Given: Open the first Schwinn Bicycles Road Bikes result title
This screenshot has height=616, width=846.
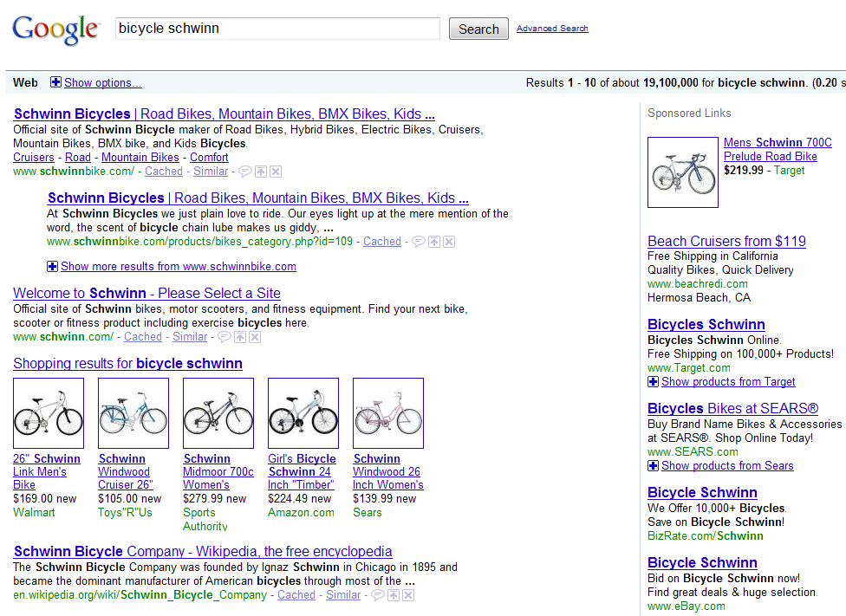Looking at the screenshot, I should (x=225, y=113).
